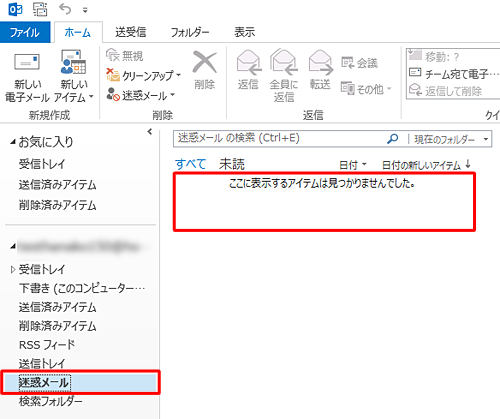The image size is (500, 419).
Task: Click the 迷惑メール の検索 search box
Action: click(279, 139)
